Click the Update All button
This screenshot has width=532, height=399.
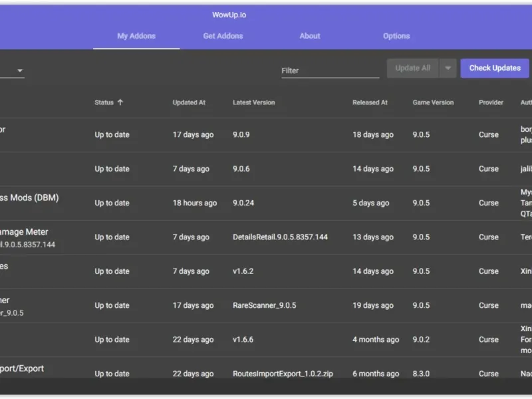[412, 68]
